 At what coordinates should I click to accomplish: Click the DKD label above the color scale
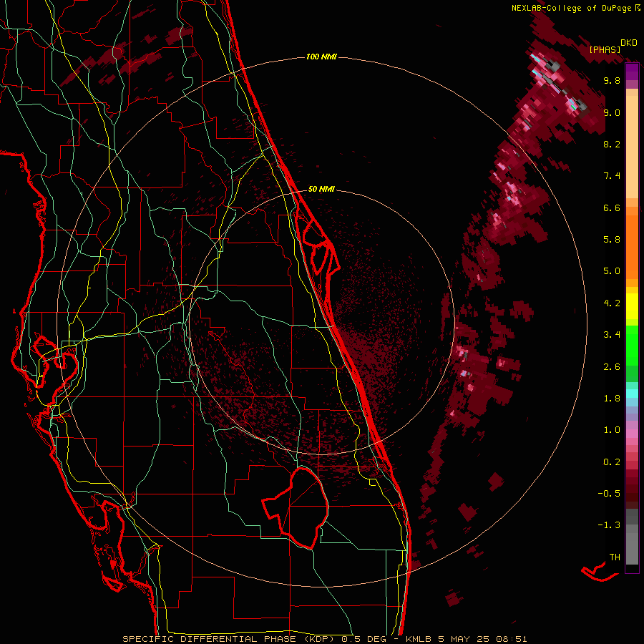[x=629, y=42]
